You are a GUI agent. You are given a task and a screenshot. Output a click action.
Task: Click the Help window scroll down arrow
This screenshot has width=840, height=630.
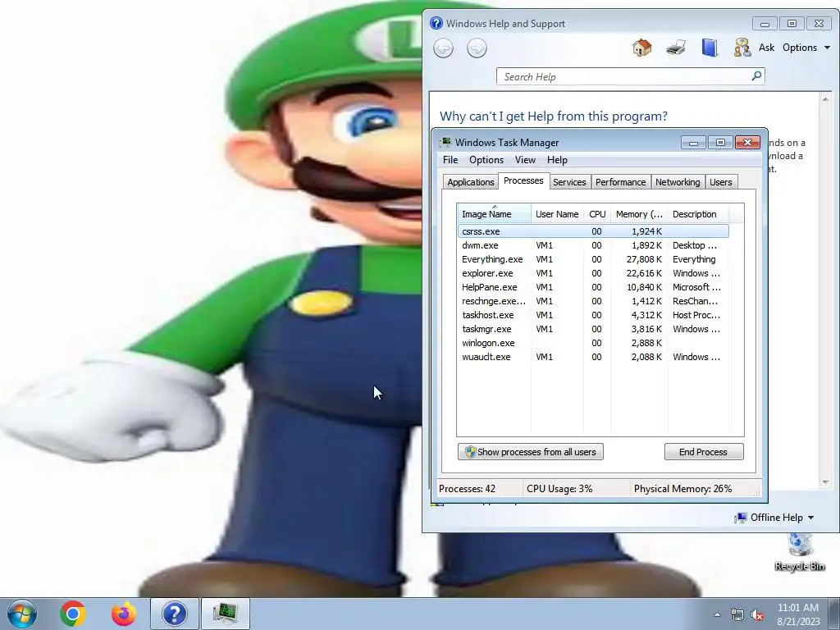click(825, 482)
